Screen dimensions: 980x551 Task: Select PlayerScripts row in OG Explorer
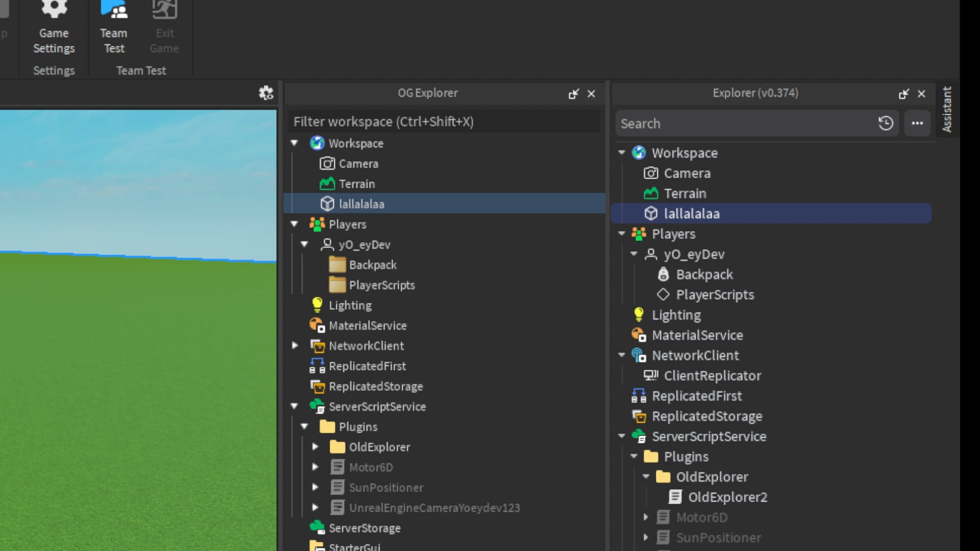click(x=444, y=285)
